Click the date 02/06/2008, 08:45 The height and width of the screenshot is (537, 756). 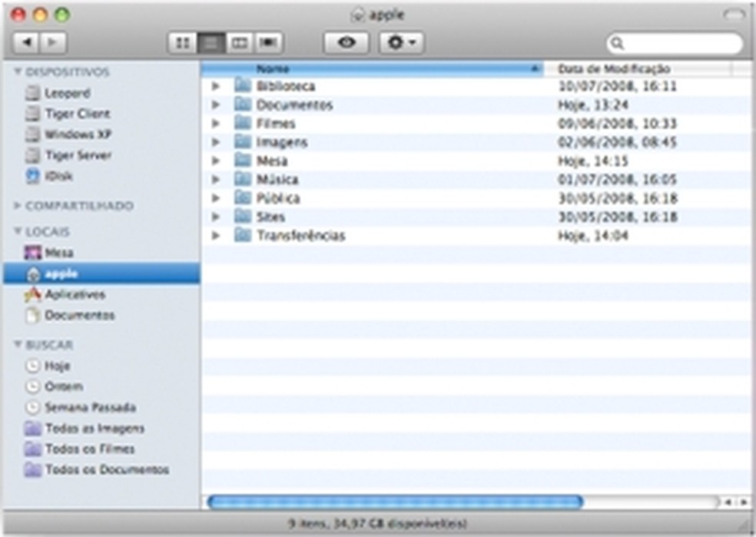pos(617,142)
